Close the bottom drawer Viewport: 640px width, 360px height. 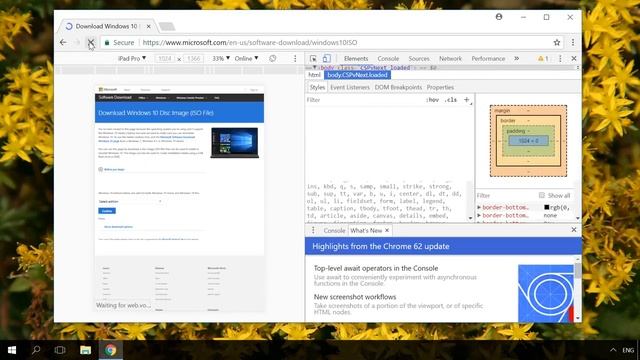click(574, 230)
